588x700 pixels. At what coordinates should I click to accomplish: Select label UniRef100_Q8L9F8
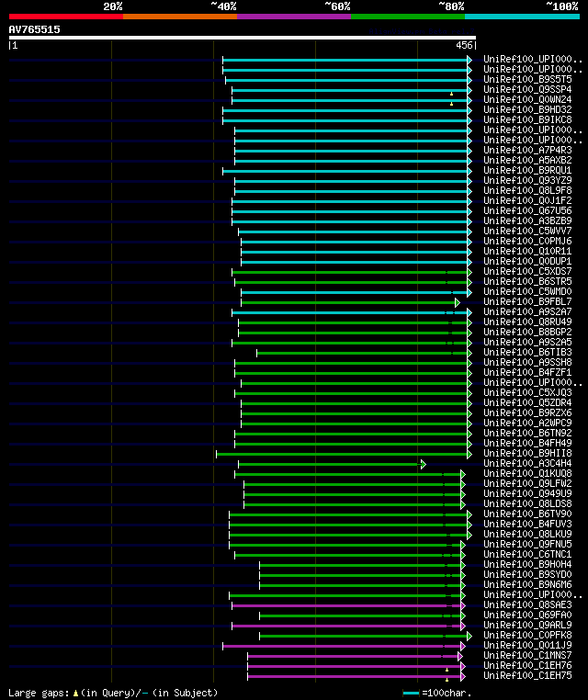[x=527, y=190]
